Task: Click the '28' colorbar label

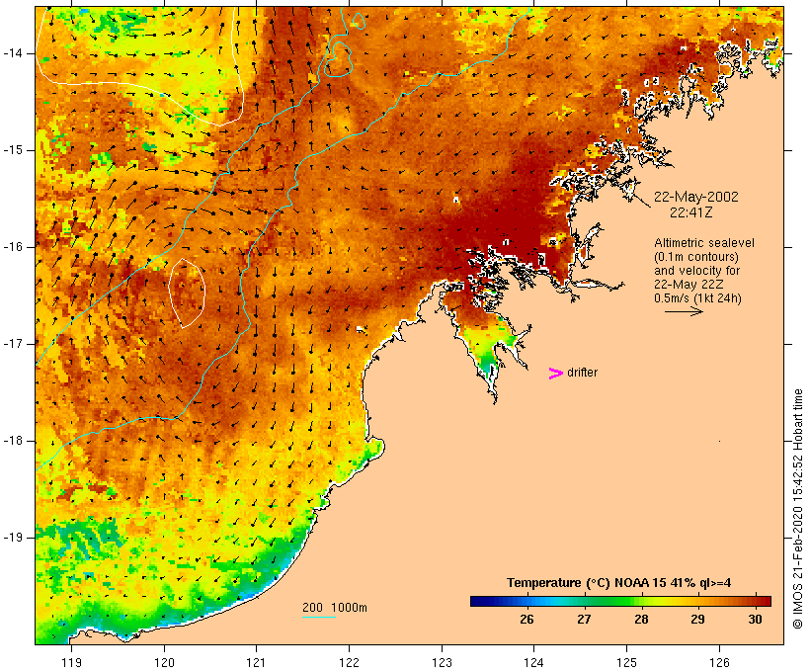Action: pos(641,619)
